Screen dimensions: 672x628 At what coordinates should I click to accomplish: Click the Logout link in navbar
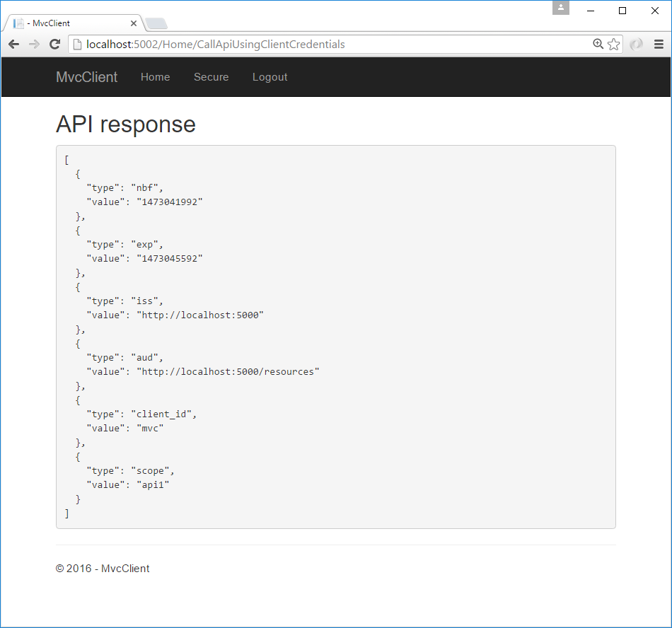[x=270, y=77]
